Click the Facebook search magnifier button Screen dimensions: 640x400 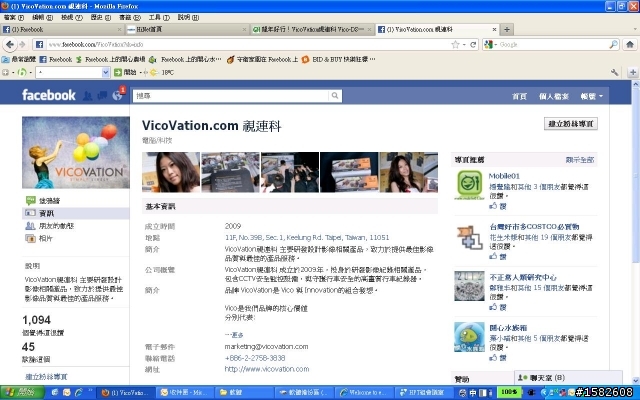click(335, 96)
